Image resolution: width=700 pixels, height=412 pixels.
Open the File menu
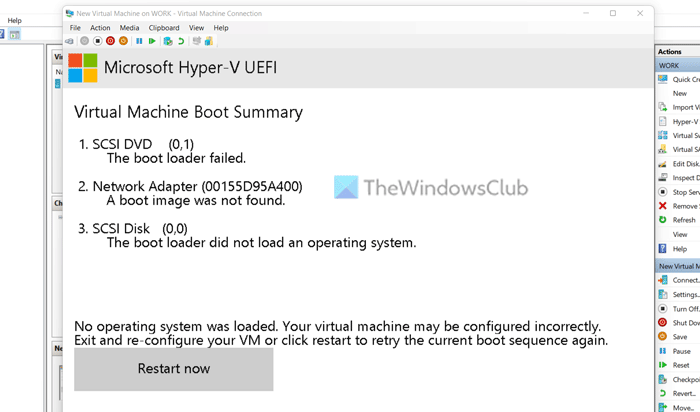click(75, 28)
